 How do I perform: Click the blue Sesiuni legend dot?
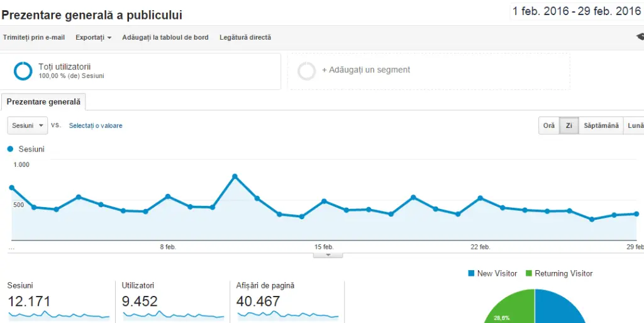10,149
